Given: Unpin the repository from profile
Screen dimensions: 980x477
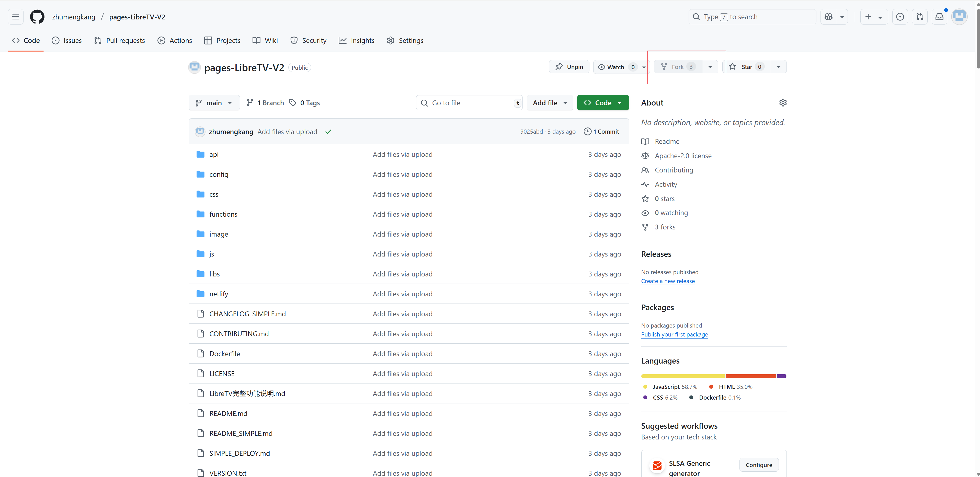Looking at the screenshot, I should tap(569, 67).
